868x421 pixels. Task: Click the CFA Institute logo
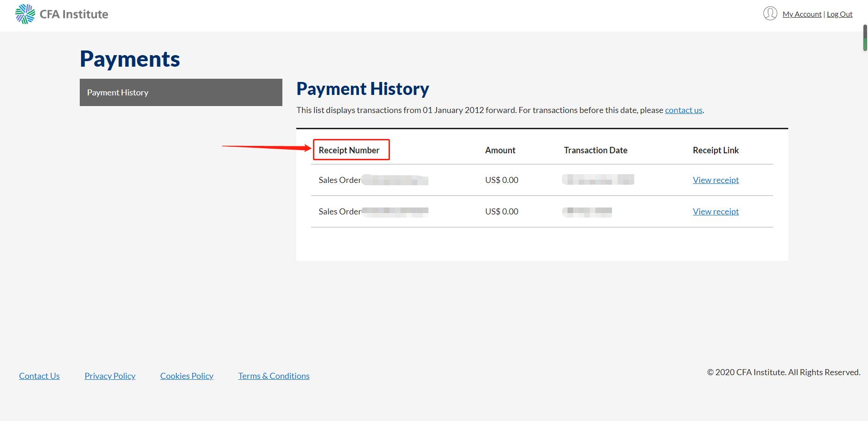coord(62,14)
